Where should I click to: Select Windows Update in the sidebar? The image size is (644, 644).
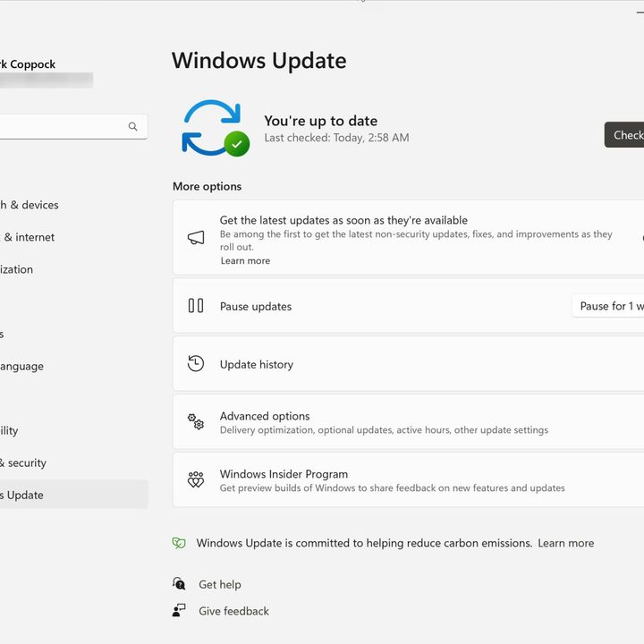coord(74,495)
